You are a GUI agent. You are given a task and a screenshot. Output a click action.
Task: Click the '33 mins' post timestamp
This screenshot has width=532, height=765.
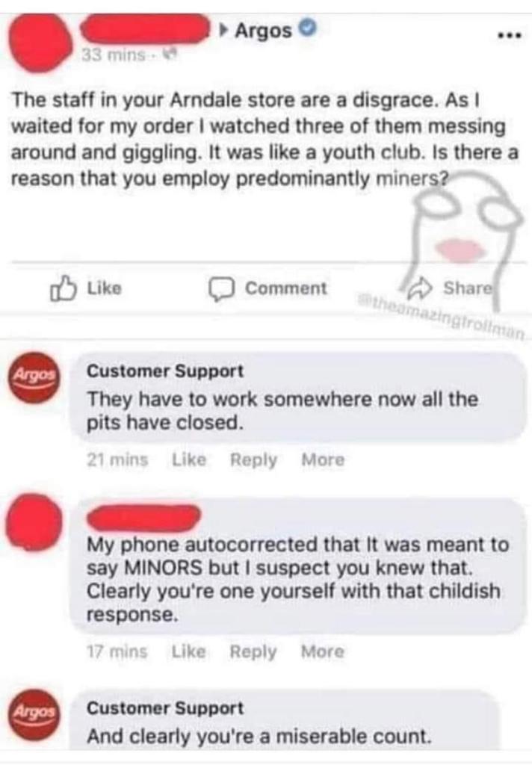tap(113, 55)
